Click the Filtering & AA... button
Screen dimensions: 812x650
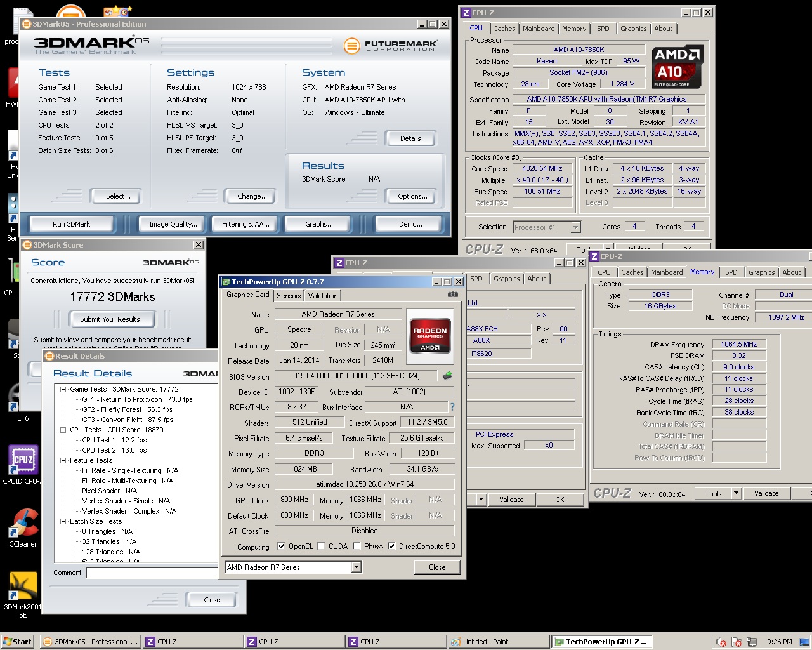pyautogui.click(x=246, y=224)
